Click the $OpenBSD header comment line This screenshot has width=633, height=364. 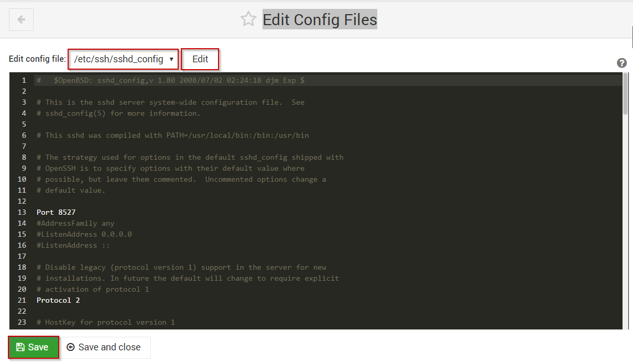tap(170, 80)
